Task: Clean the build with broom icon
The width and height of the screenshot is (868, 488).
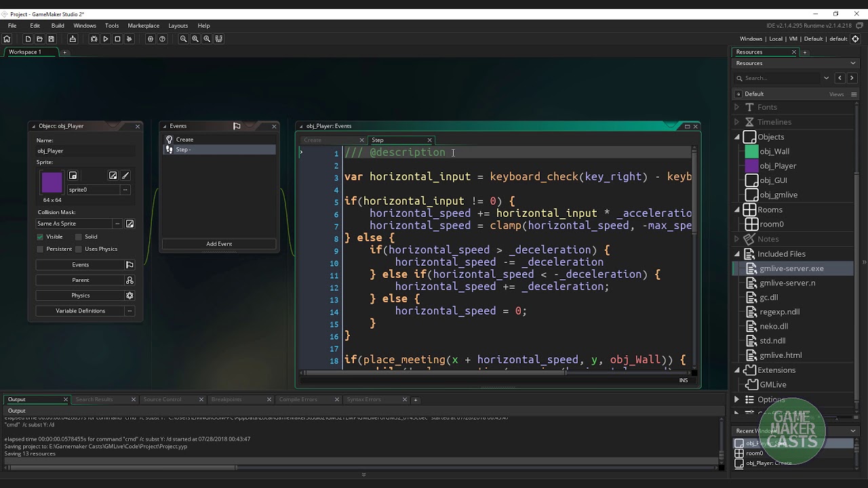Action: click(x=129, y=39)
